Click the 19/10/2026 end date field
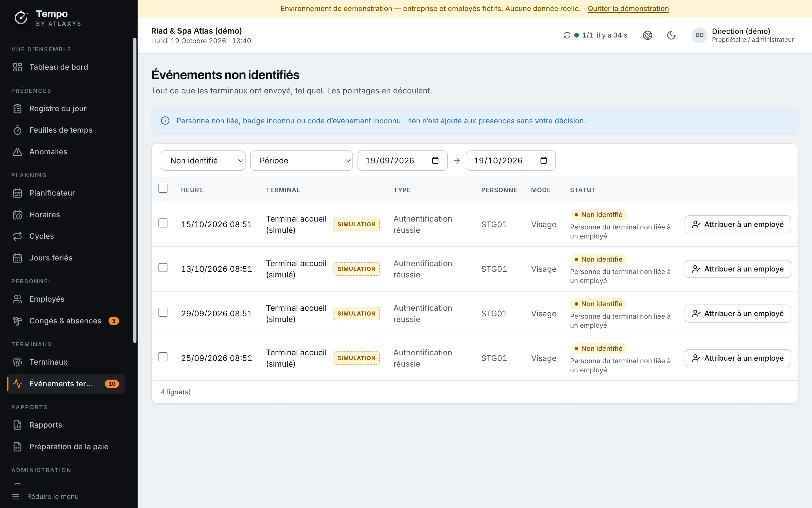Viewport: 812px width, 508px height. pyautogui.click(x=510, y=161)
